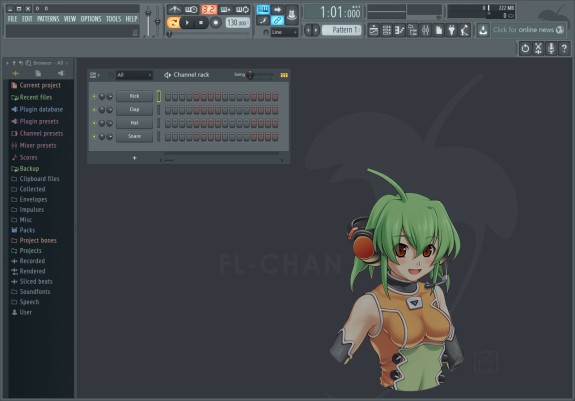The height and width of the screenshot is (401, 575).
Task: Open the Pattern 1 selector
Action: point(341,30)
